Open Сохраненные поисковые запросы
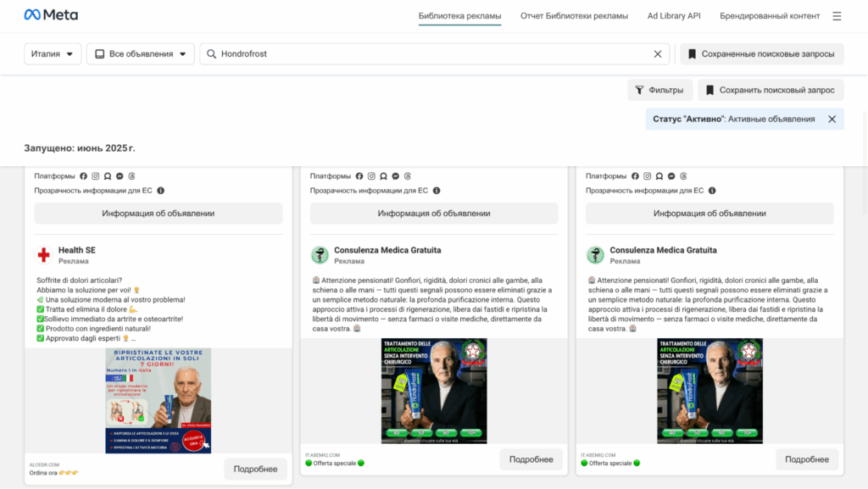This screenshot has width=868, height=489. coord(762,53)
